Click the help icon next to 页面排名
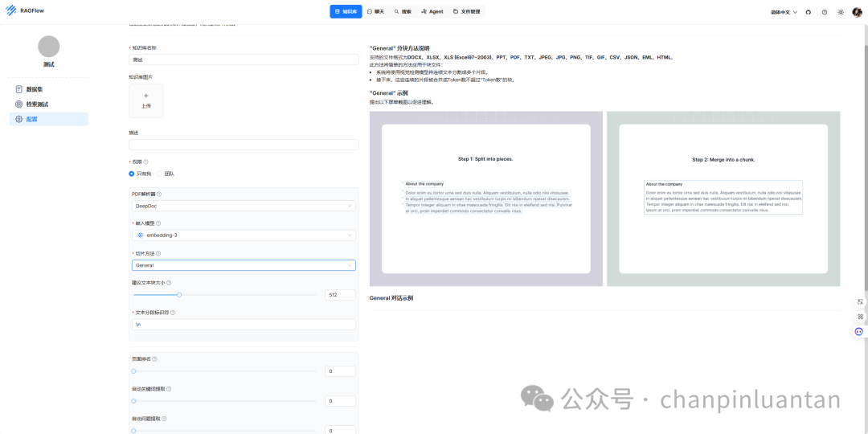The image size is (868, 434). [x=154, y=359]
